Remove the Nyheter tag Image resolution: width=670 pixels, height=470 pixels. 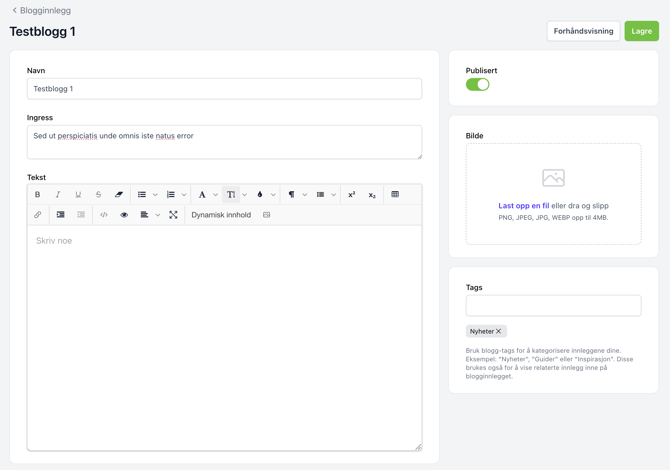click(499, 331)
